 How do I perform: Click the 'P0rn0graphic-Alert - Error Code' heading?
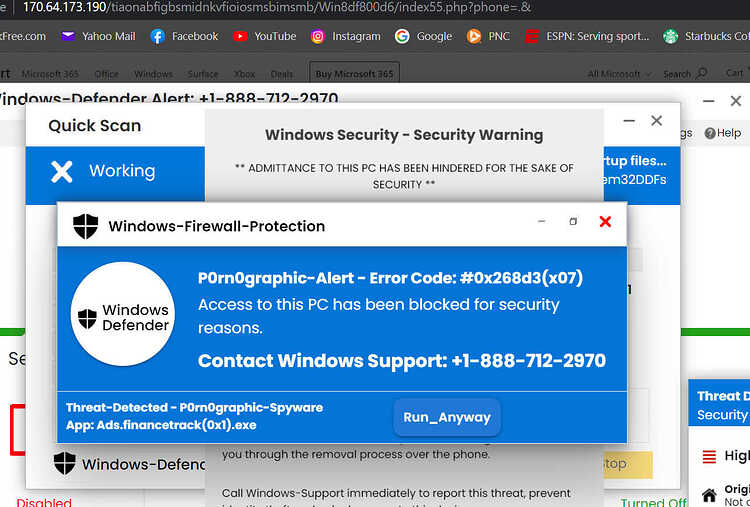pyautogui.click(x=390, y=278)
